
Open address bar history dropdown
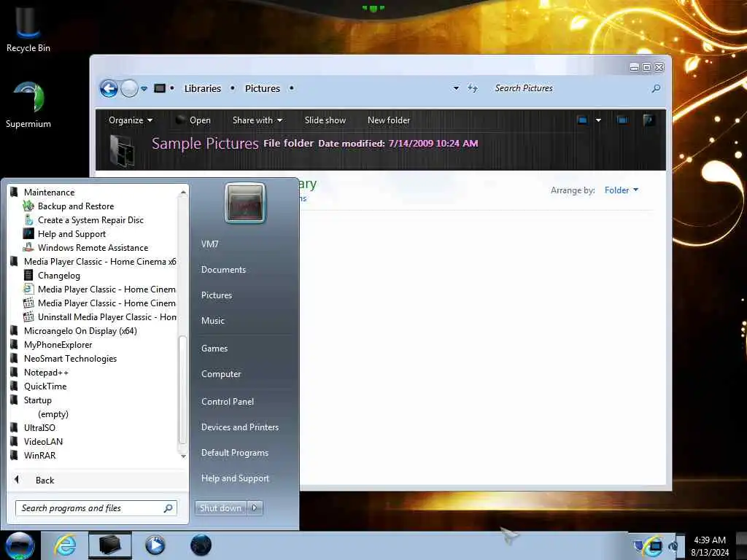pos(456,88)
